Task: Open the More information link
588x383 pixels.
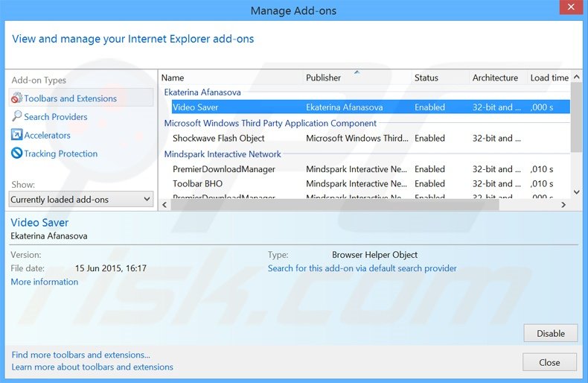Action: coord(44,282)
